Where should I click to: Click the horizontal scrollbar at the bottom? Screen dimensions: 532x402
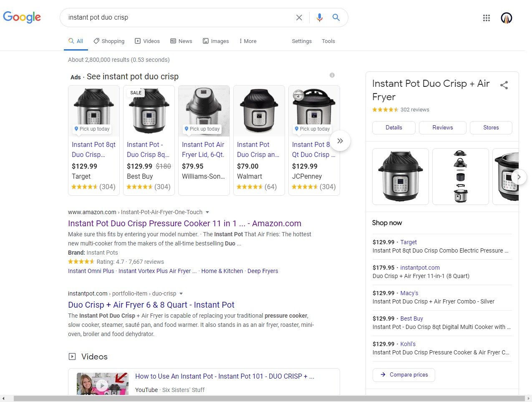click(269, 399)
